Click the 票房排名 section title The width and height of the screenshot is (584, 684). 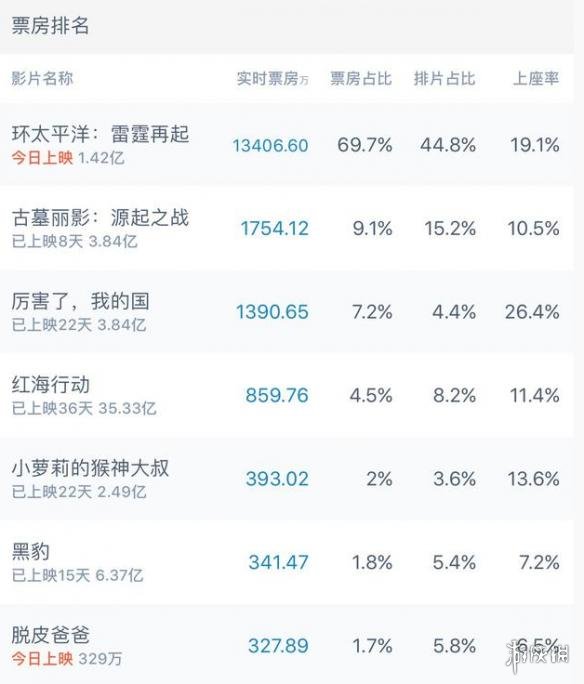pyautogui.click(x=50, y=25)
